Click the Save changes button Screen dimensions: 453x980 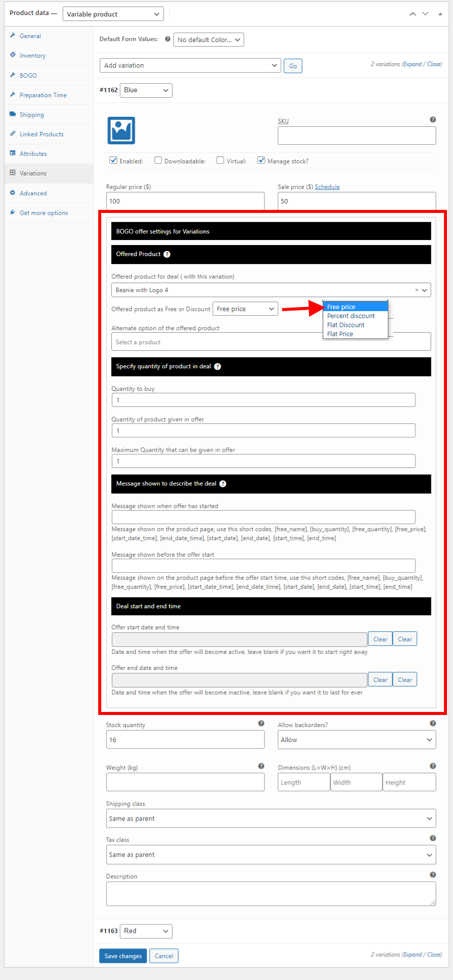123,956
